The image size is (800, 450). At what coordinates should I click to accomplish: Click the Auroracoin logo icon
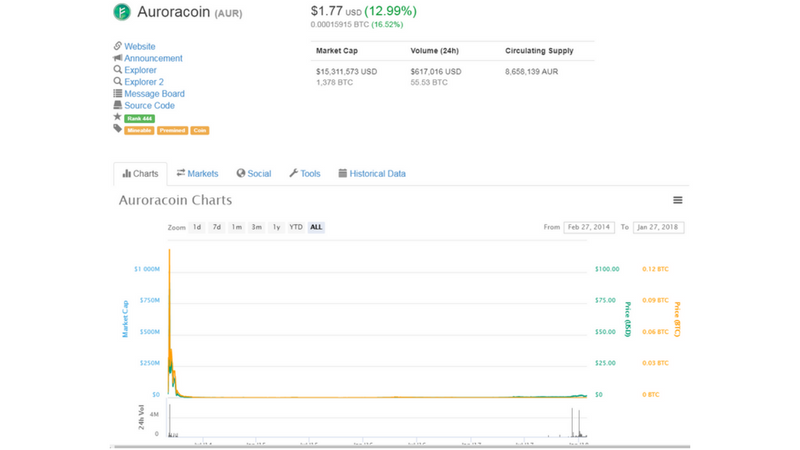tap(122, 12)
